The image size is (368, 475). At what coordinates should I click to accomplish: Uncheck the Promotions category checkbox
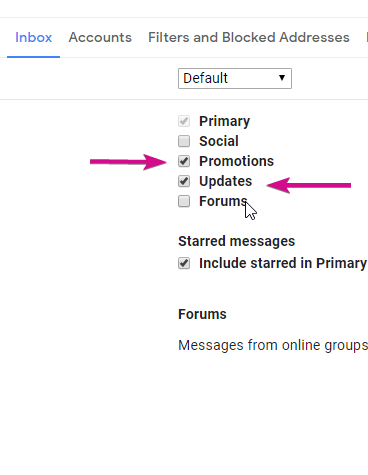184,161
